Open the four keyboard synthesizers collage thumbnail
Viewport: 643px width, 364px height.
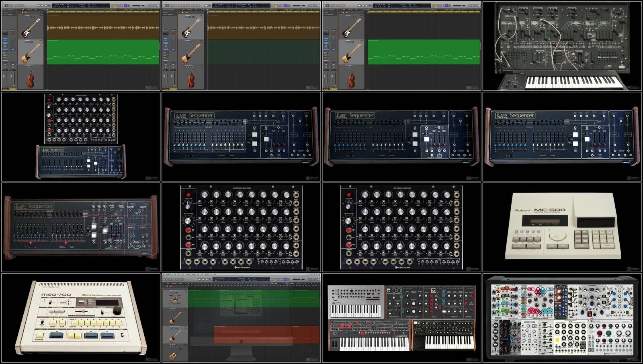pos(402,318)
